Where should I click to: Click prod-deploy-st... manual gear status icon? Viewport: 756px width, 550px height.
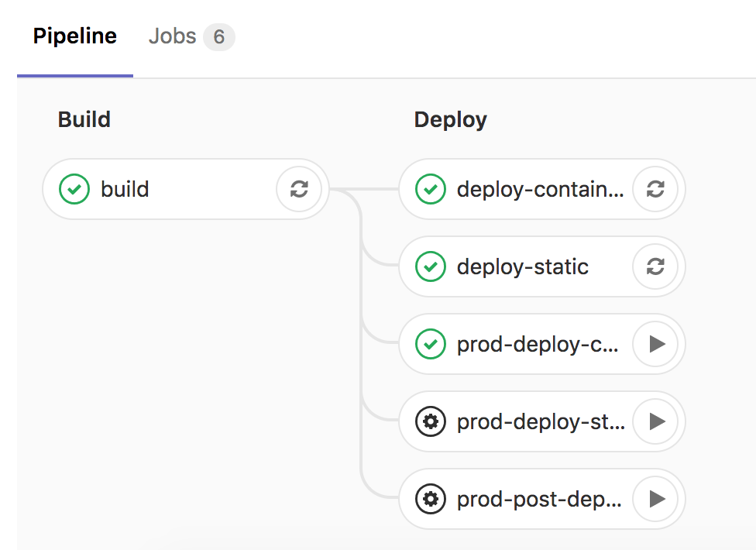[431, 421]
